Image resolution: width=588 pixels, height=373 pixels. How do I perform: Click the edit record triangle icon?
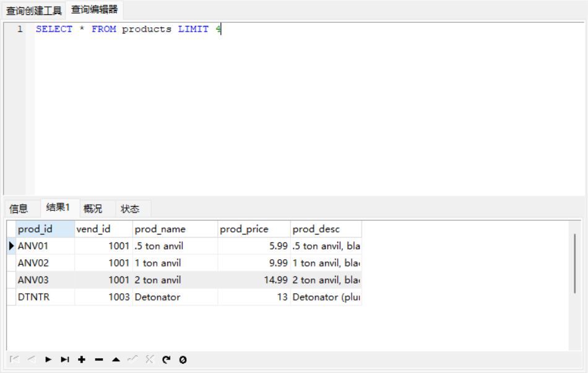tap(116, 359)
